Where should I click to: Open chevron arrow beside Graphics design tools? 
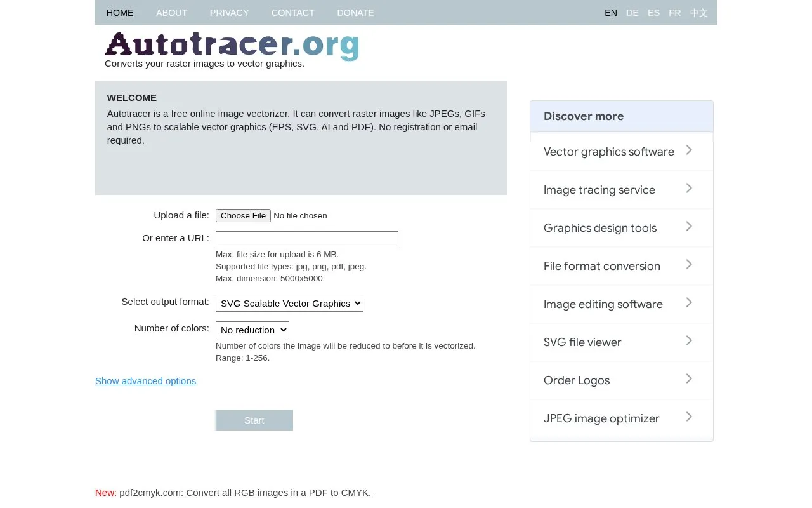click(689, 227)
